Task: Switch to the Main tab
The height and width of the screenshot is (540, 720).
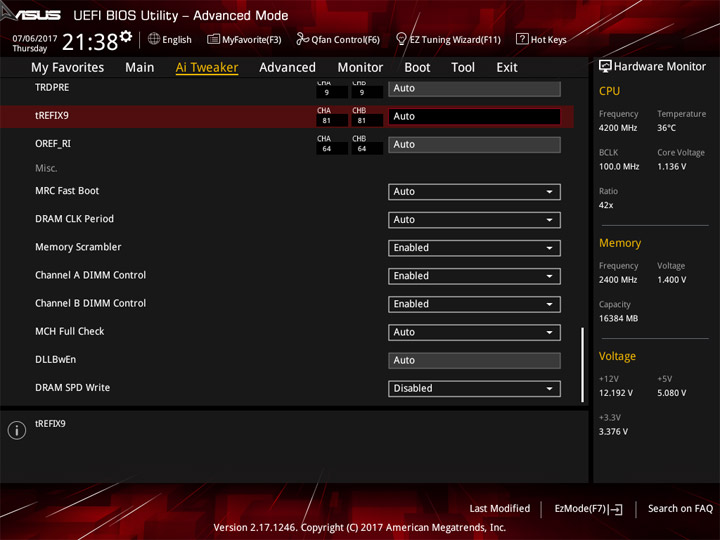Action: (140, 68)
